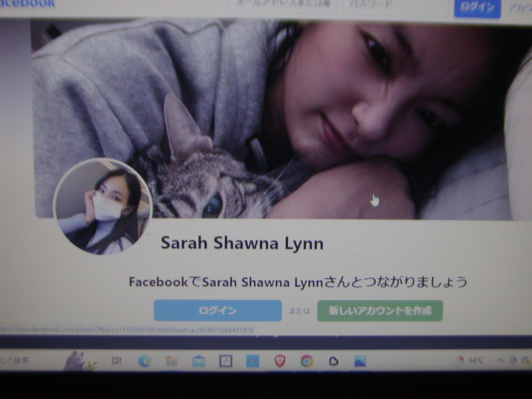Click the green 新しいアカウントを作成 button
Viewport: 532px width, 399px height.
tap(380, 310)
